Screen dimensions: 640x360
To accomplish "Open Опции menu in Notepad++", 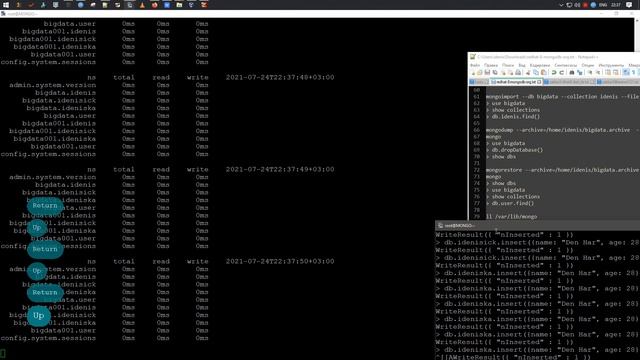I will coord(588,65).
